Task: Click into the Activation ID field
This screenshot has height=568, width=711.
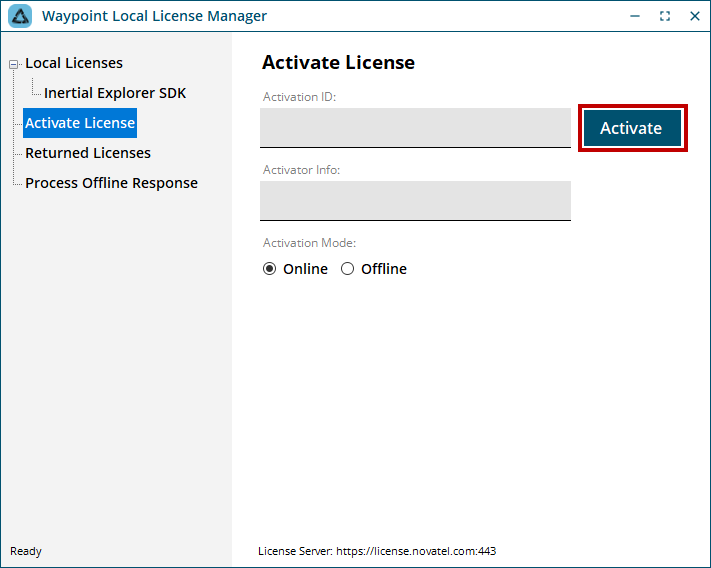Action: 415,127
